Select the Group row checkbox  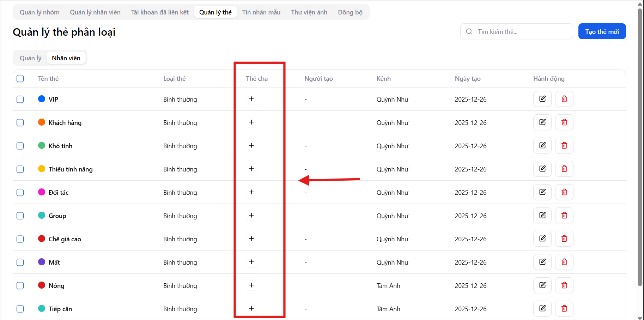click(20, 216)
